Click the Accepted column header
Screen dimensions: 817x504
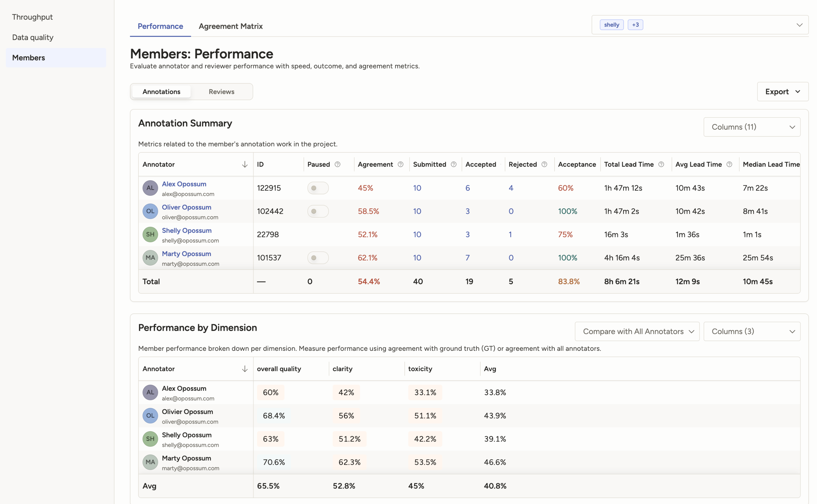click(481, 164)
